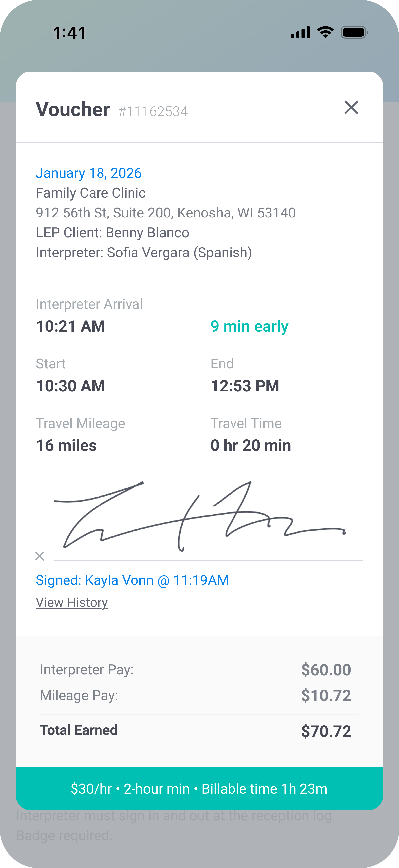Tap the battery icon in status bar
The width and height of the screenshot is (399, 868).
[354, 33]
